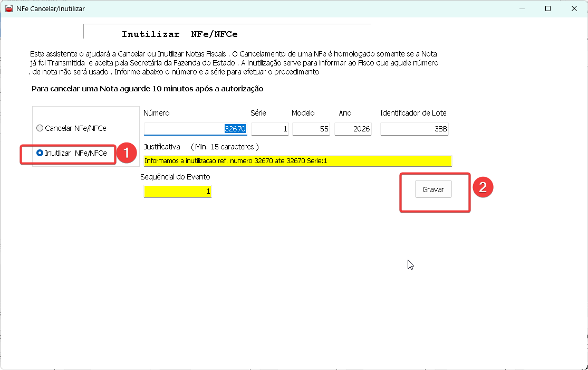Click the red step 2 badge
Image resolution: width=588 pixels, height=370 pixels.
coord(482,188)
